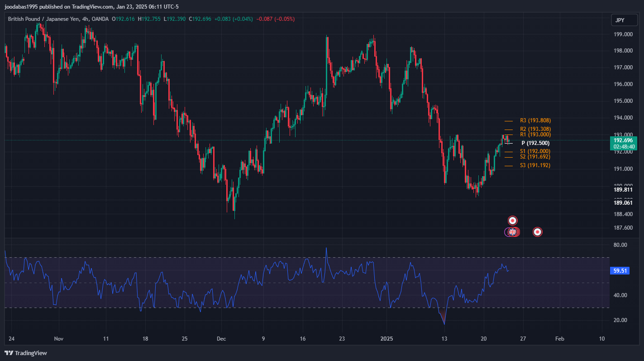Click the UK flag economic event icon
Viewport: 644px width, 361px height.
(512, 232)
